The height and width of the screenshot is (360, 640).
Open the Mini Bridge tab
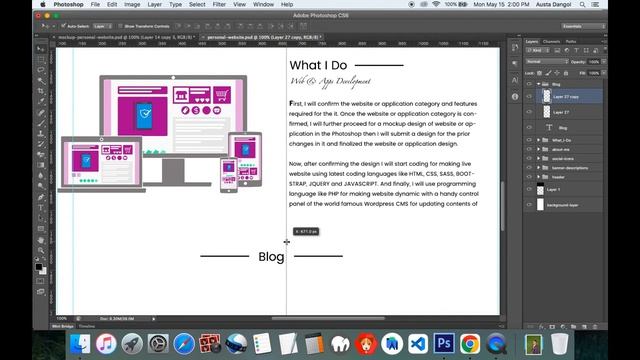62,326
